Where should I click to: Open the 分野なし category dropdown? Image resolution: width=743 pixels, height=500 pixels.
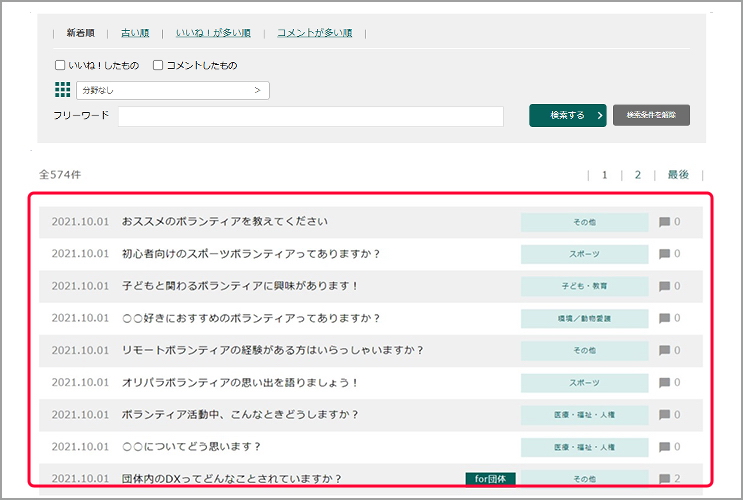tap(173, 91)
